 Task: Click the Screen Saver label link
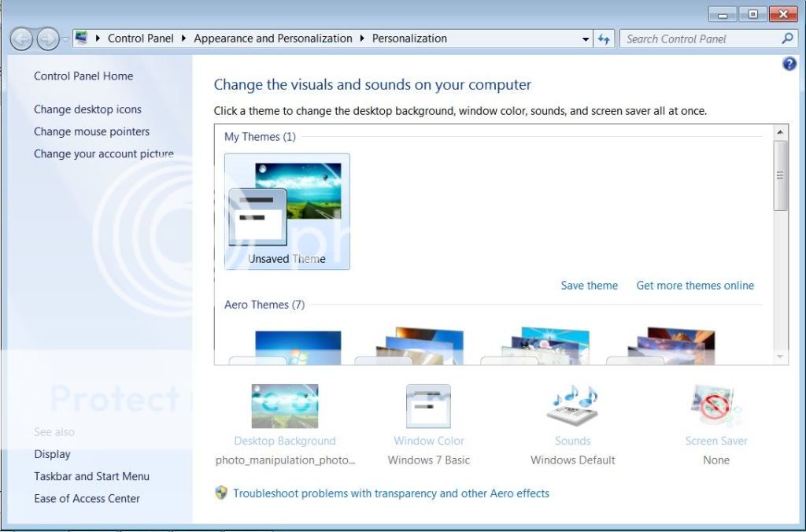[716, 441]
